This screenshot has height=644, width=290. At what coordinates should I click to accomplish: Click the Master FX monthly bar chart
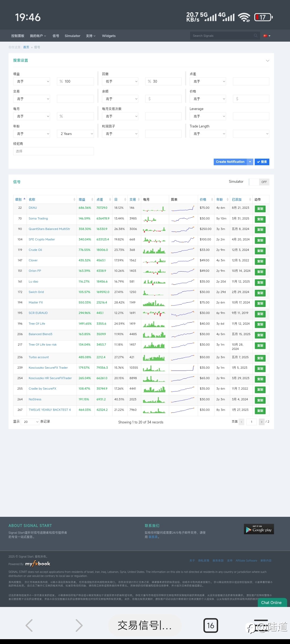(154, 303)
